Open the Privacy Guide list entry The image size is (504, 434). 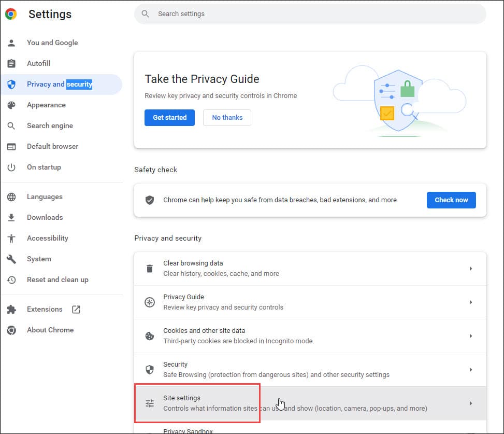pos(310,302)
